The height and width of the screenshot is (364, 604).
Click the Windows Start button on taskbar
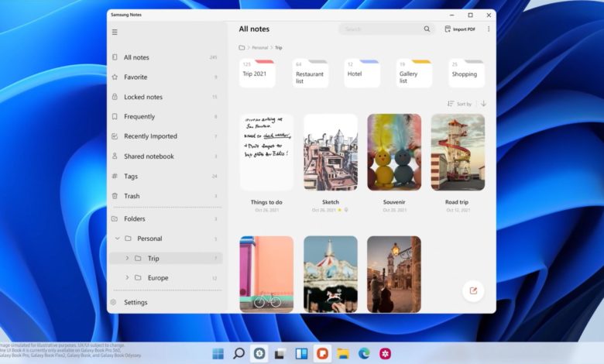tap(218, 354)
